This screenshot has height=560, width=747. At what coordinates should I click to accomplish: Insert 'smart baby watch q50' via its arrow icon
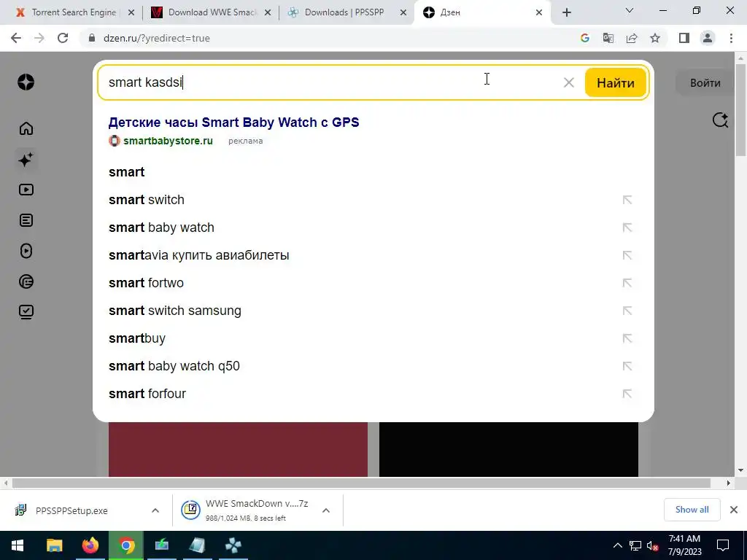click(x=627, y=366)
